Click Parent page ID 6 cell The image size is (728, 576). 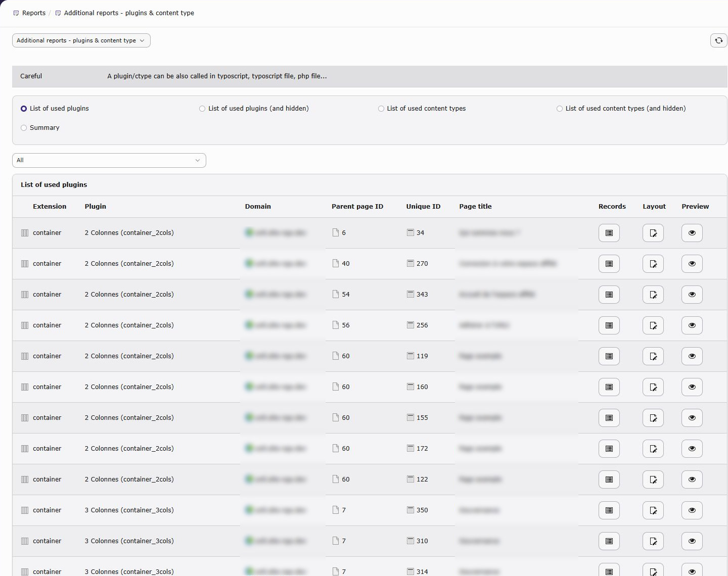pos(339,233)
